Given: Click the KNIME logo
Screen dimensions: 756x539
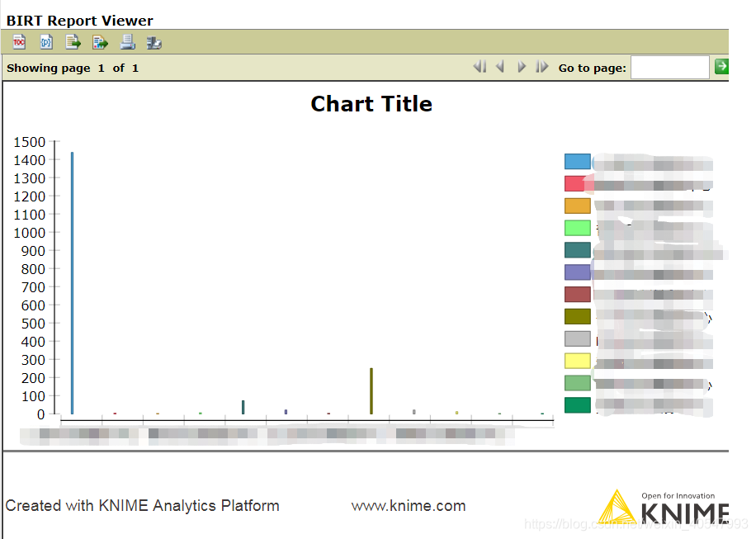Looking at the screenshot, I should (664, 508).
